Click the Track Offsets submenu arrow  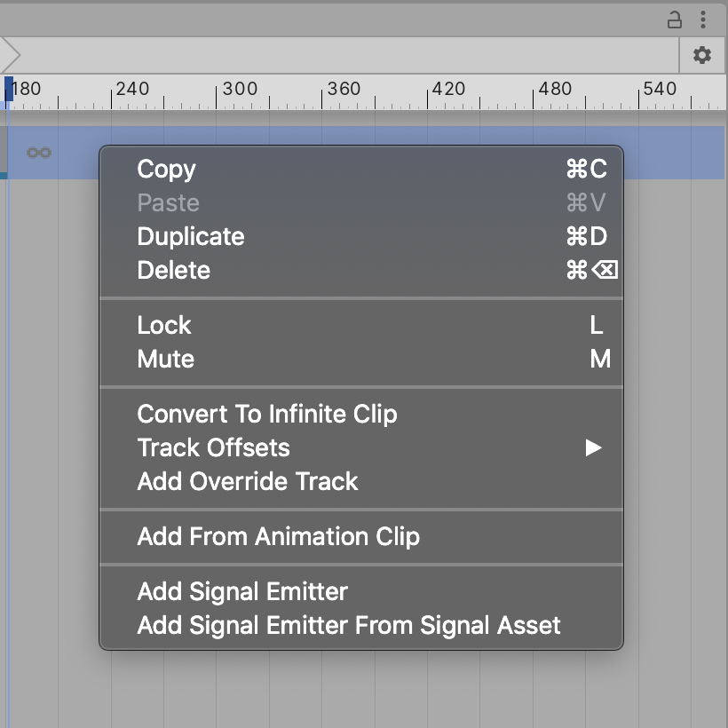[593, 448]
